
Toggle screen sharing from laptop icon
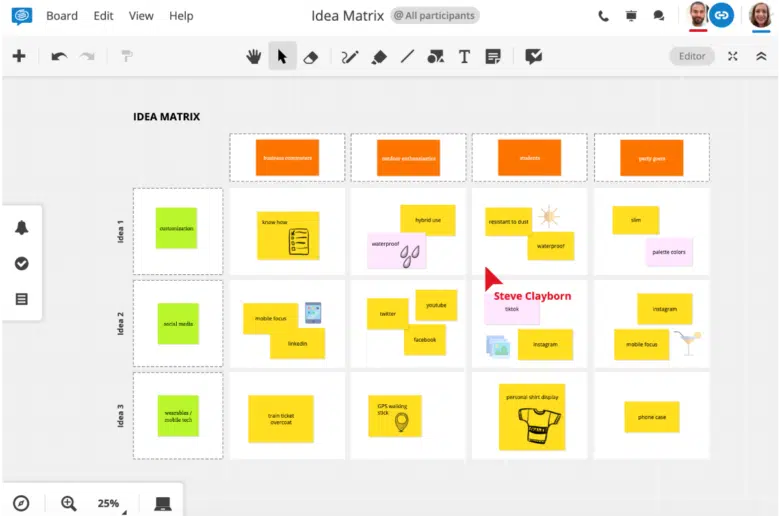(x=163, y=503)
